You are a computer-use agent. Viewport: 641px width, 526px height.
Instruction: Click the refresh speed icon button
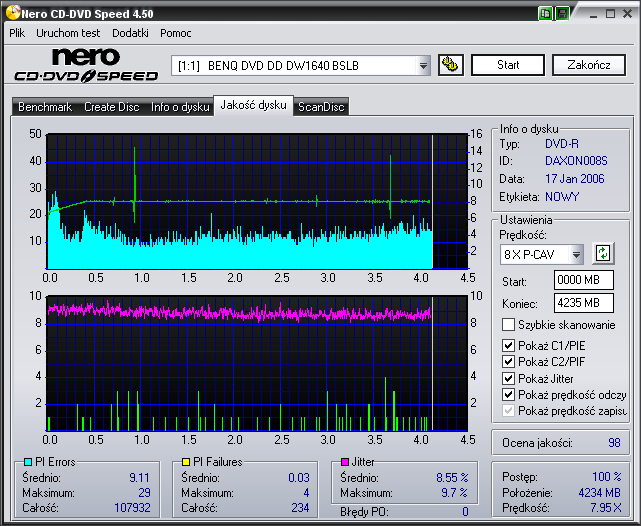click(x=603, y=254)
